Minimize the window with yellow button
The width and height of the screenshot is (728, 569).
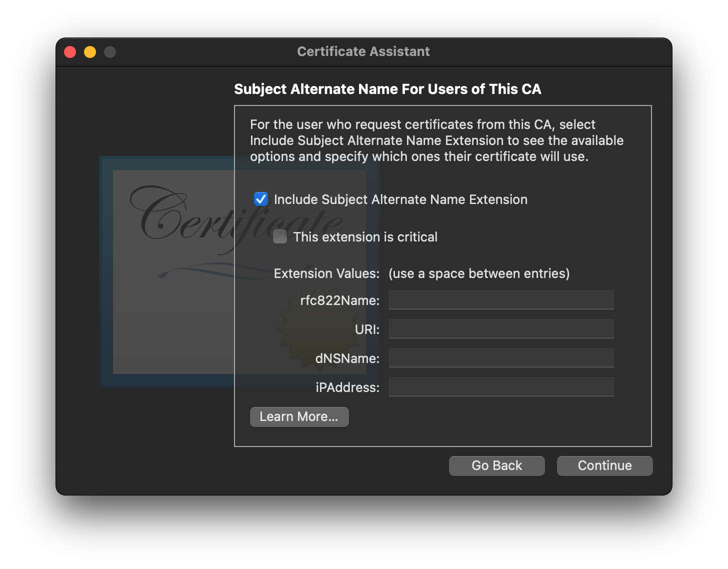coord(90,52)
